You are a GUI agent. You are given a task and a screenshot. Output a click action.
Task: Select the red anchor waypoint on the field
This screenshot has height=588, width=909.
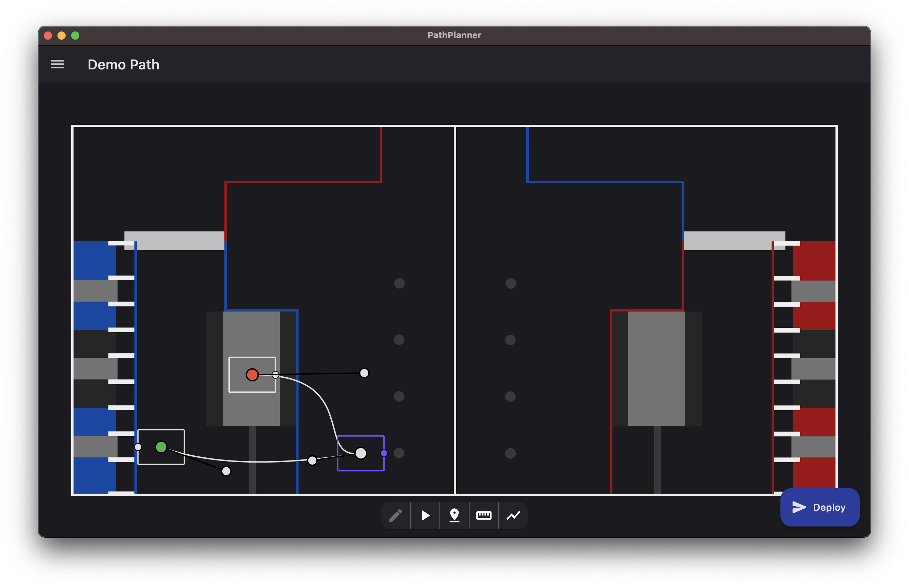pos(252,375)
